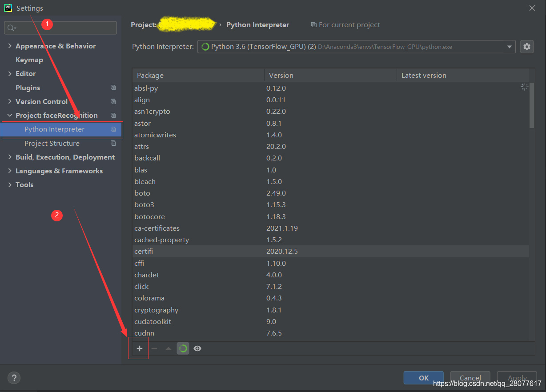The width and height of the screenshot is (546, 392).
Task: Toggle the Conda package manager icon
Action: (x=183, y=348)
